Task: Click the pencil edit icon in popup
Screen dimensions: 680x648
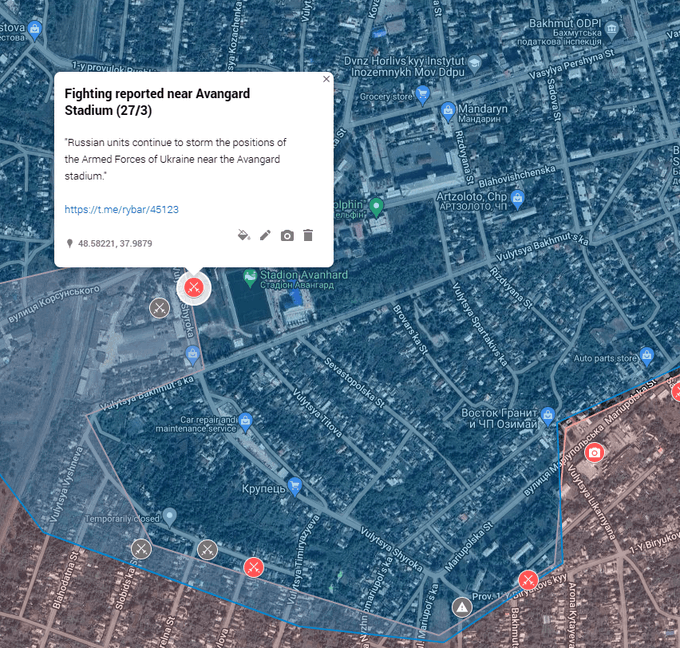Action: (265, 235)
